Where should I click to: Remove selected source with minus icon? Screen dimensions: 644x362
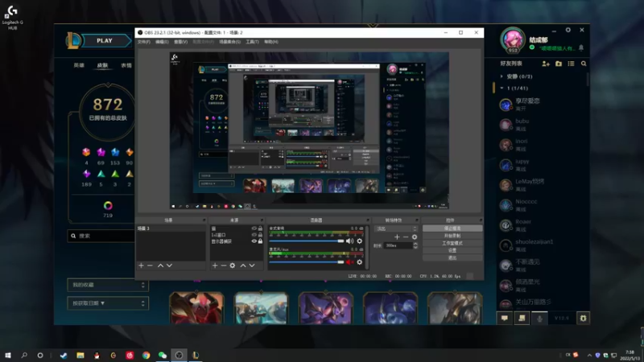click(x=224, y=265)
